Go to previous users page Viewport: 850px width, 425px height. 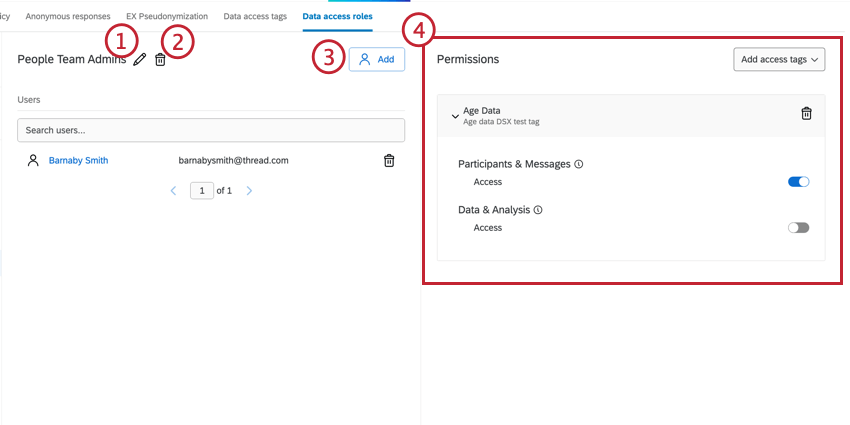pos(173,191)
